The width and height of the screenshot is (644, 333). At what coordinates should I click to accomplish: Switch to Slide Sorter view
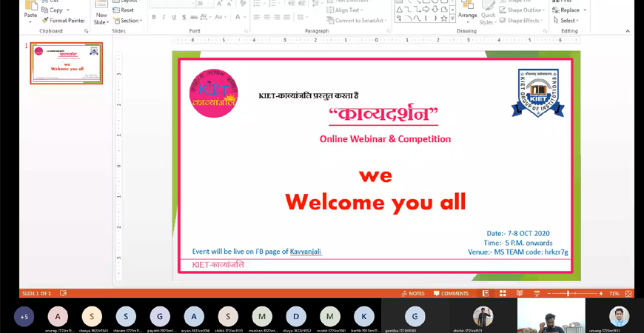[x=503, y=293]
